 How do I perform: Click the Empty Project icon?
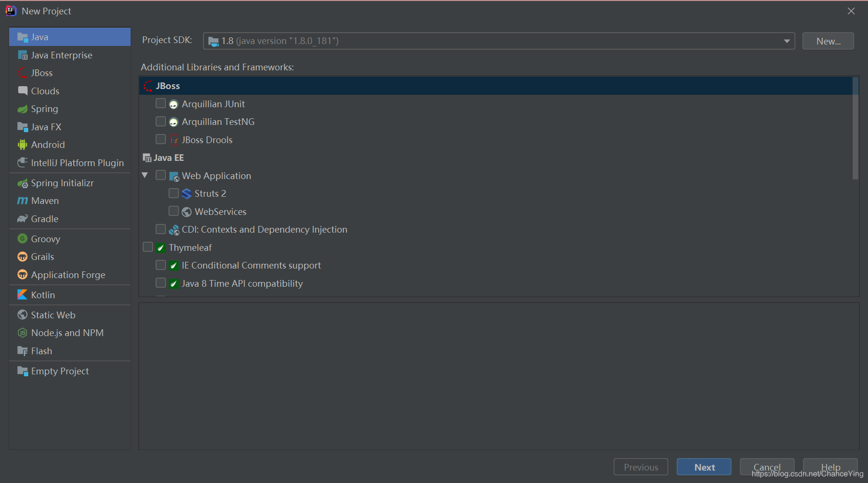pyautogui.click(x=22, y=371)
